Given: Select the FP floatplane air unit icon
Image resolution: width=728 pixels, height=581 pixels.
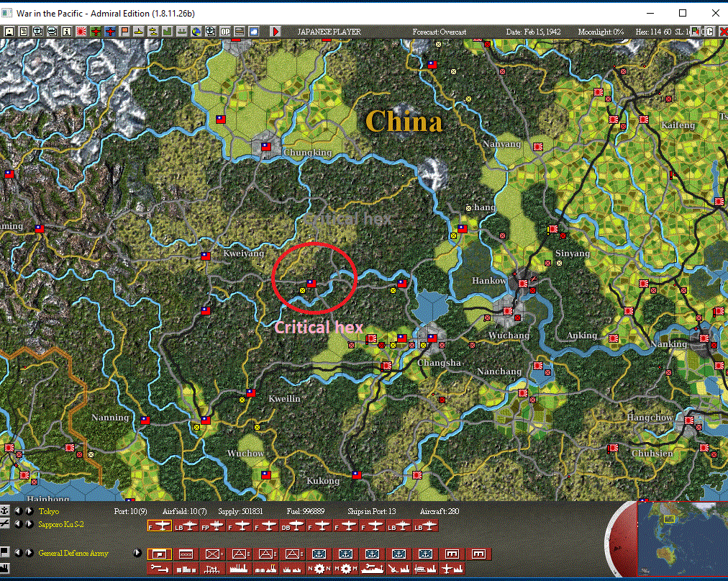Looking at the screenshot, I should coord(213,526).
